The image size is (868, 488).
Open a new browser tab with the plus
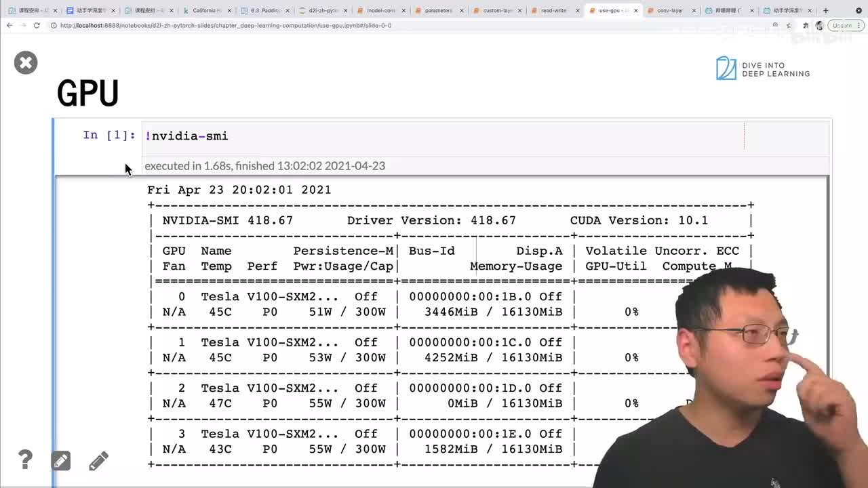point(825,10)
